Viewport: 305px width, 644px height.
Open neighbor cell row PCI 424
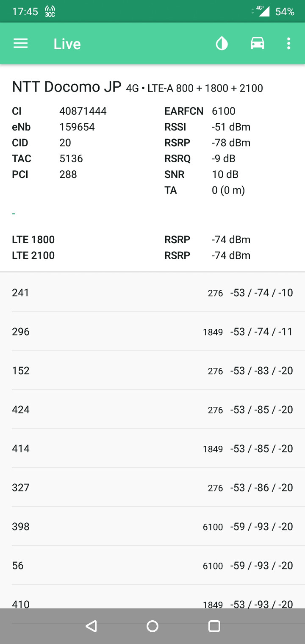coord(152,410)
